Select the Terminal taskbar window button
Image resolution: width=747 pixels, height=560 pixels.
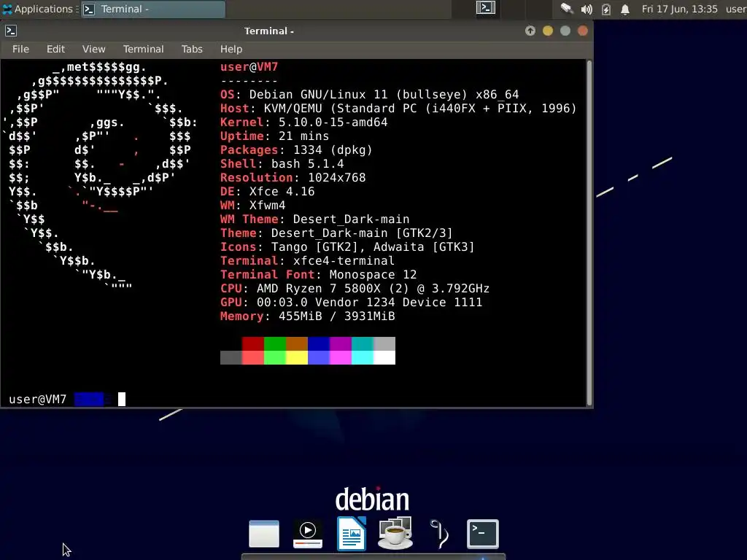click(153, 9)
